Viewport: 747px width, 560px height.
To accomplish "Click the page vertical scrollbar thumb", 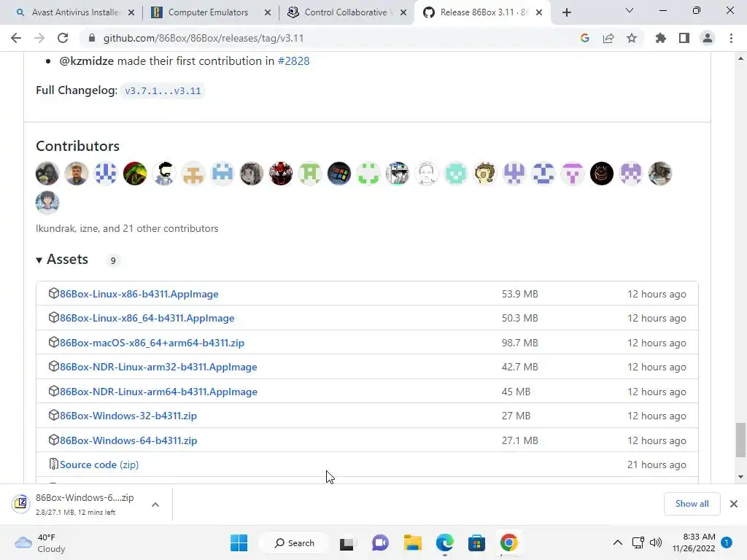I will tap(740, 440).
